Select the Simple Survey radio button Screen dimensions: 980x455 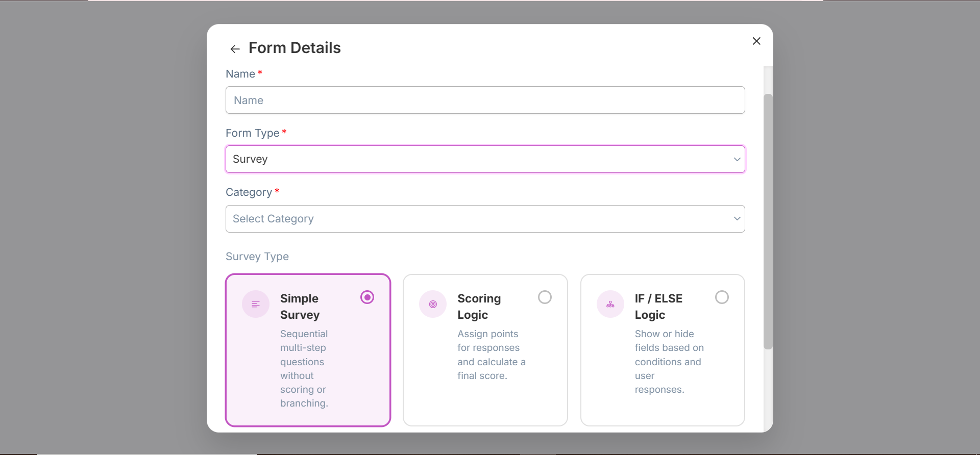point(367,297)
